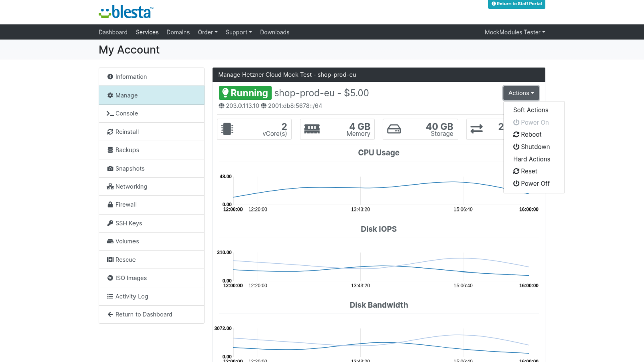Click the globe icon beside IPv6 address

264,106
